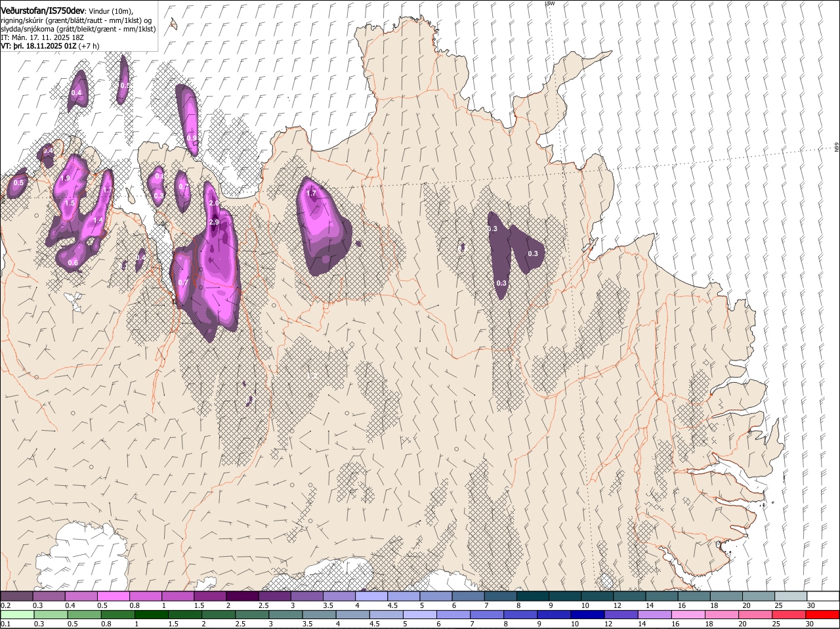Pick the darkest green rain swatch at 1
The width and height of the screenshot is (840, 629).
click(x=151, y=615)
